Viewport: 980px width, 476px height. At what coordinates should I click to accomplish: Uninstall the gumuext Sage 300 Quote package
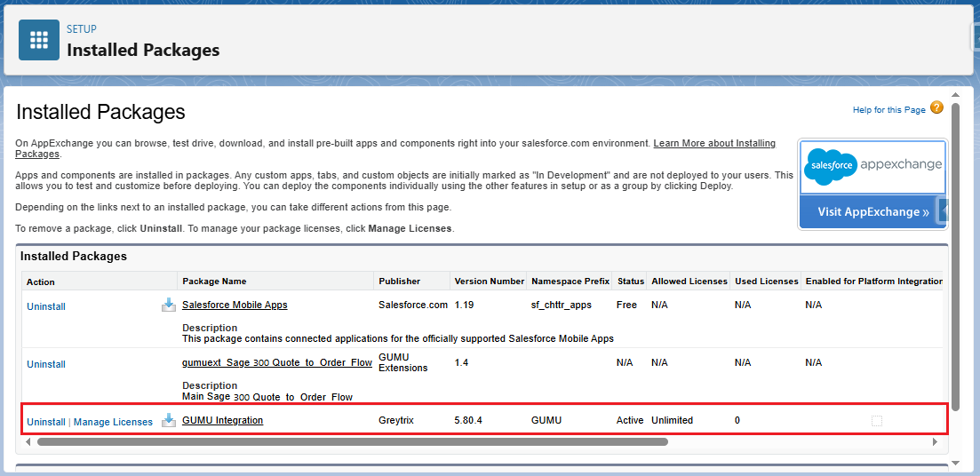(x=46, y=364)
